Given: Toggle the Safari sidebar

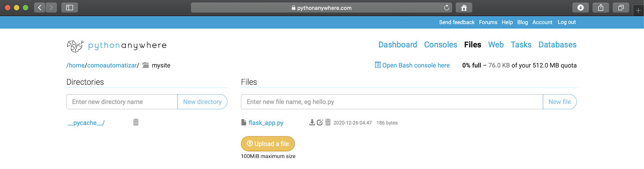Looking at the screenshot, I should click(x=70, y=8).
